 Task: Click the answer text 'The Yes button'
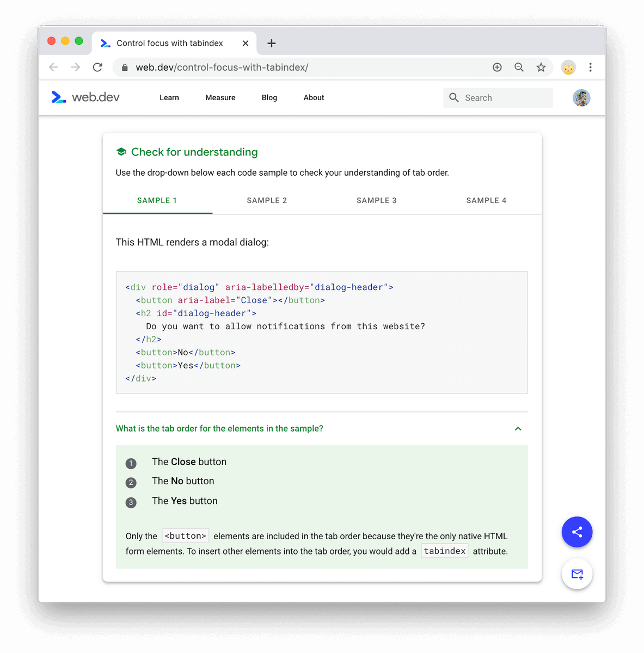[185, 501]
